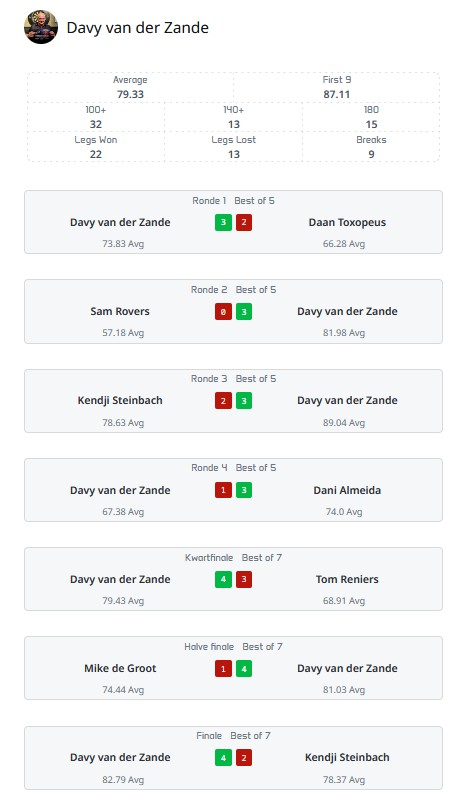463x805 pixels.
Task: Click red score 2 in Finale match
Action: 244,758
